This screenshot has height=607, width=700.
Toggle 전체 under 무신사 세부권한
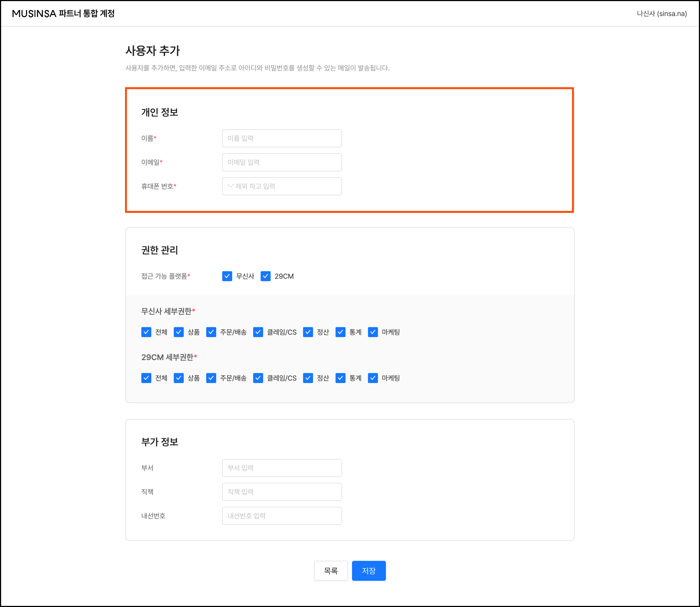coord(146,332)
